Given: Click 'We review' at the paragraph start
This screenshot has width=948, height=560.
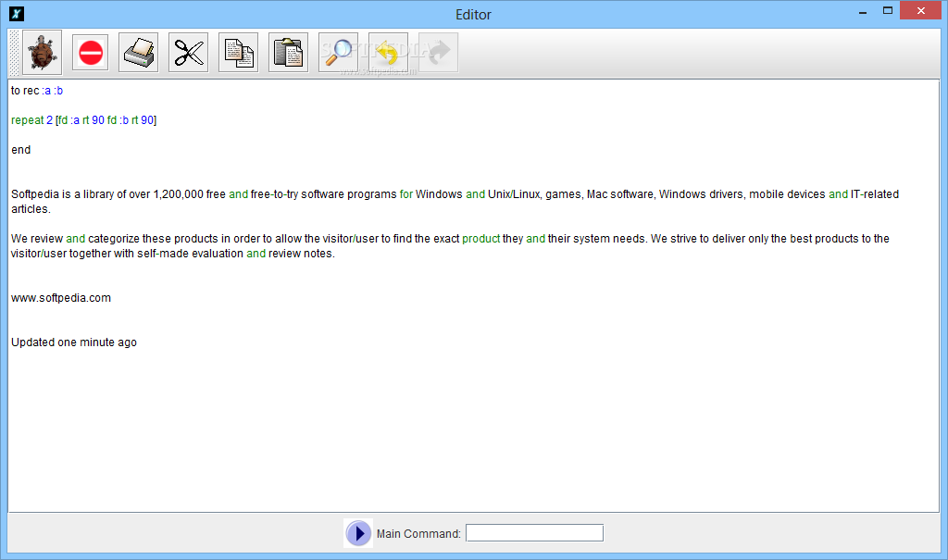Looking at the screenshot, I should coord(37,239).
